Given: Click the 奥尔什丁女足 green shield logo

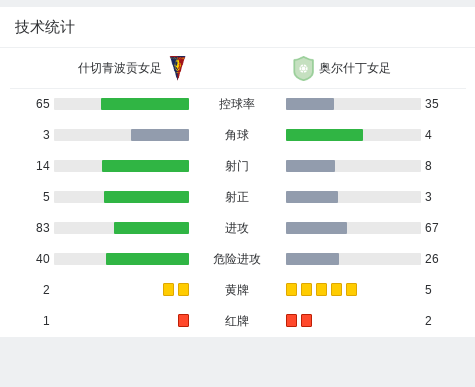Looking at the screenshot, I should (303, 68).
